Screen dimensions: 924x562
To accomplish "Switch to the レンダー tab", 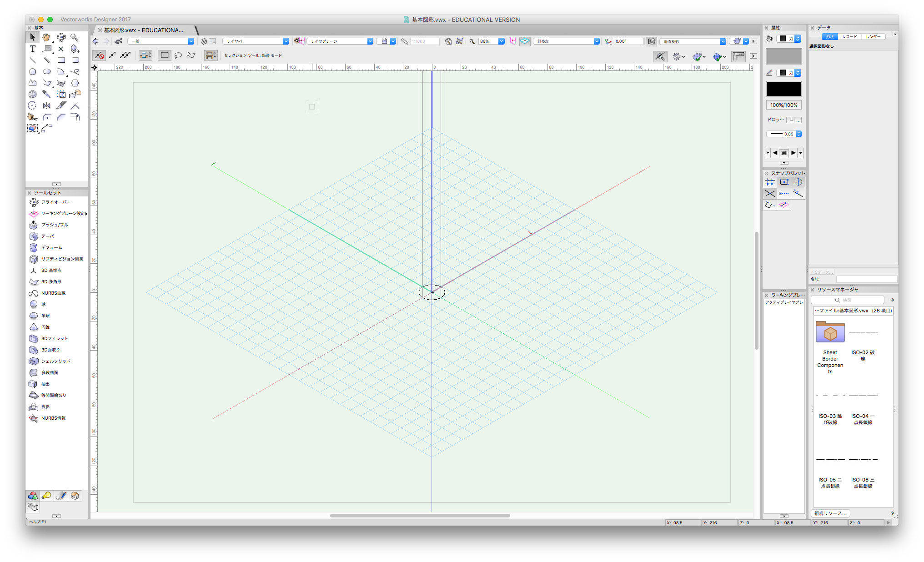I will [x=873, y=36].
